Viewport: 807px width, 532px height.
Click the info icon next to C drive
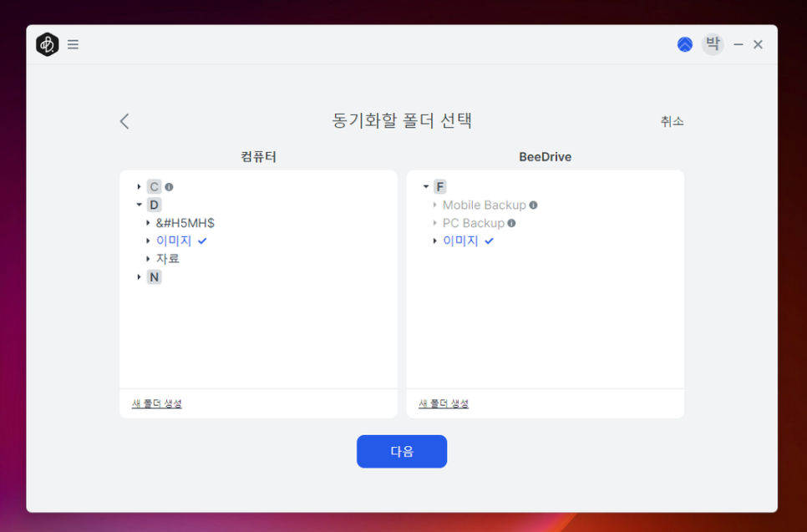pyautogui.click(x=169, y=187)
